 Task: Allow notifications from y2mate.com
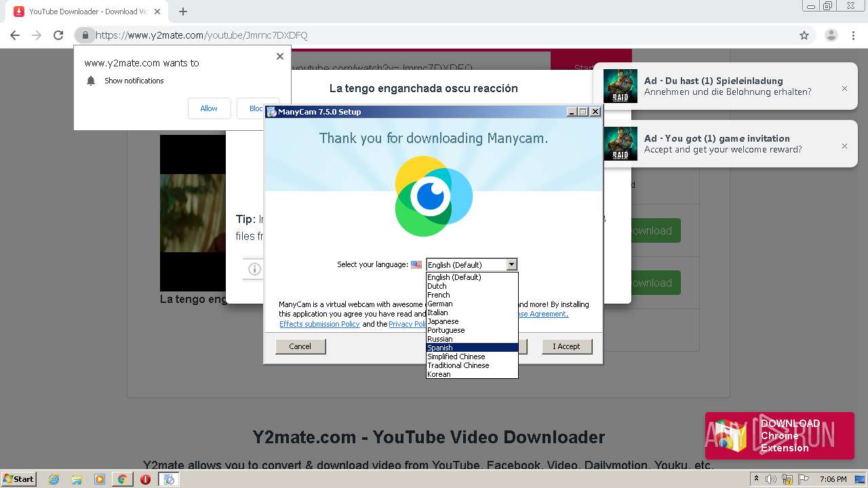[x=209, y=108]
